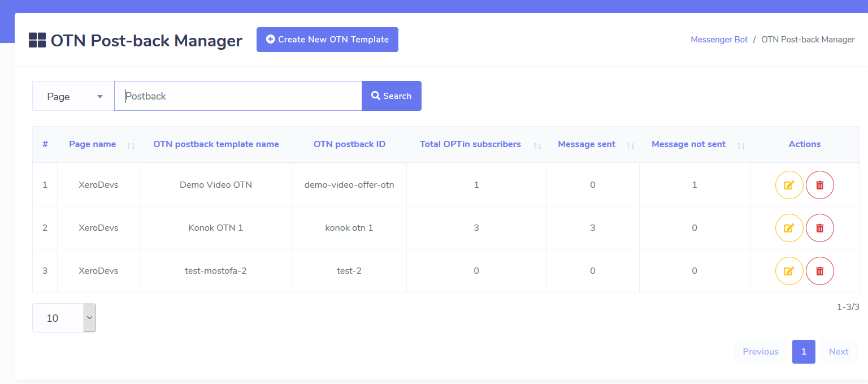The width and height of the screenshot is (868, 384).
Task: Click the Search button
Action: tap(392, 96)
